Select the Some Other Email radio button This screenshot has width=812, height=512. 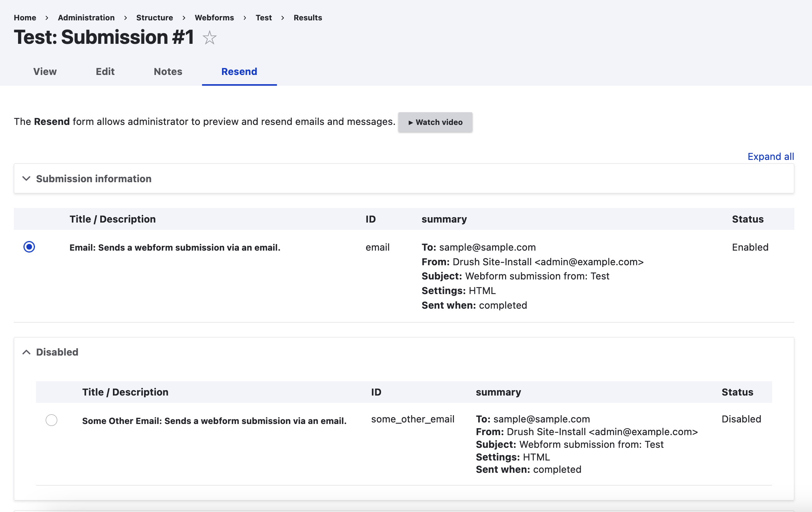coord(51,420)
